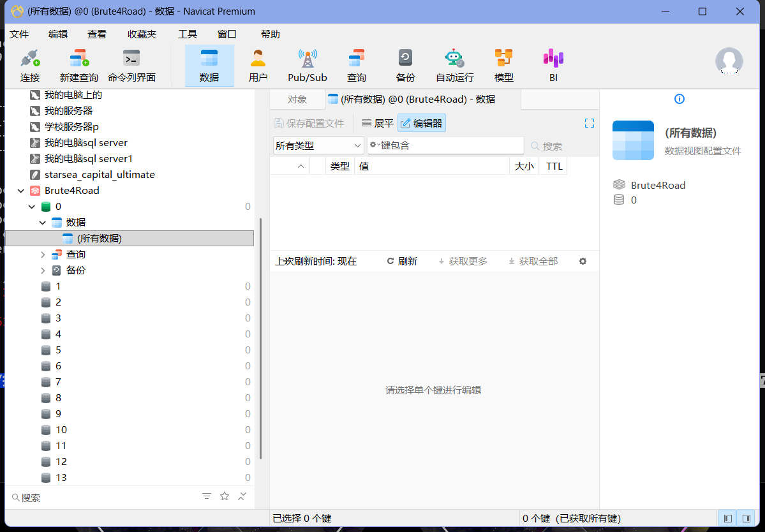Open data view settings gear icon
This screenshot has width=765, height=532.
coord(583,262)
